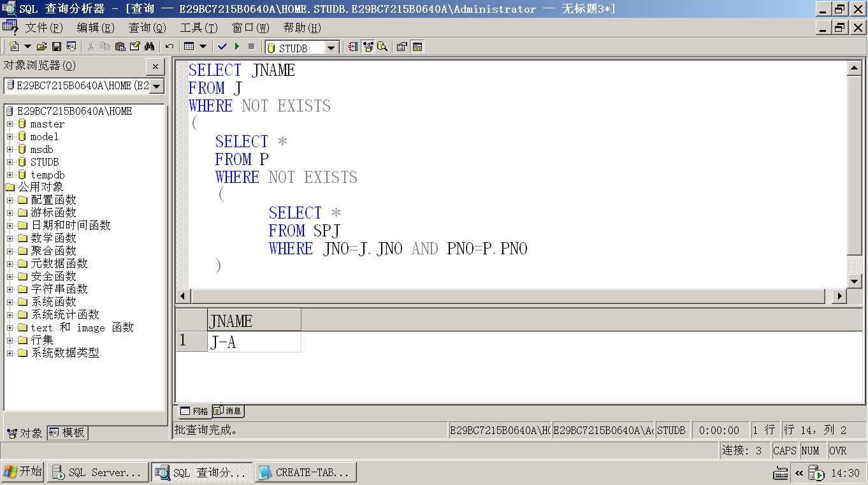Run the query with the green play icon

[237, 47]
